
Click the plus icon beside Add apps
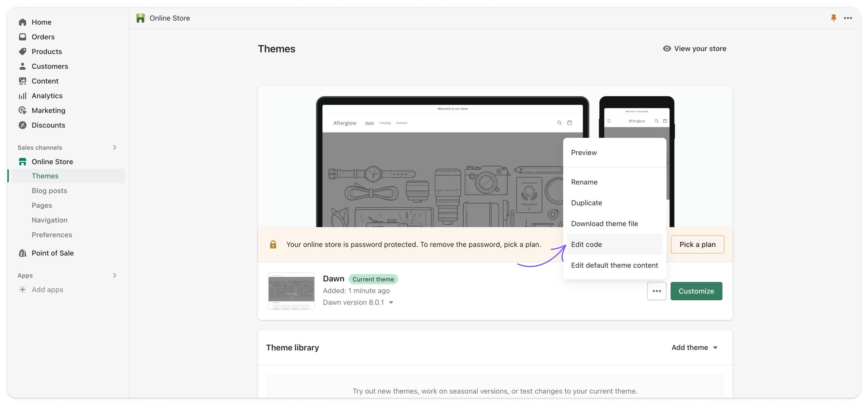point(23,289)
